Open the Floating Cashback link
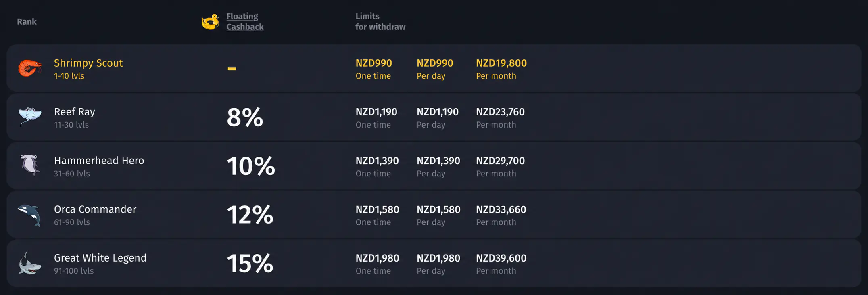Viewport: 868px width, 295px height. click(245, 21)
